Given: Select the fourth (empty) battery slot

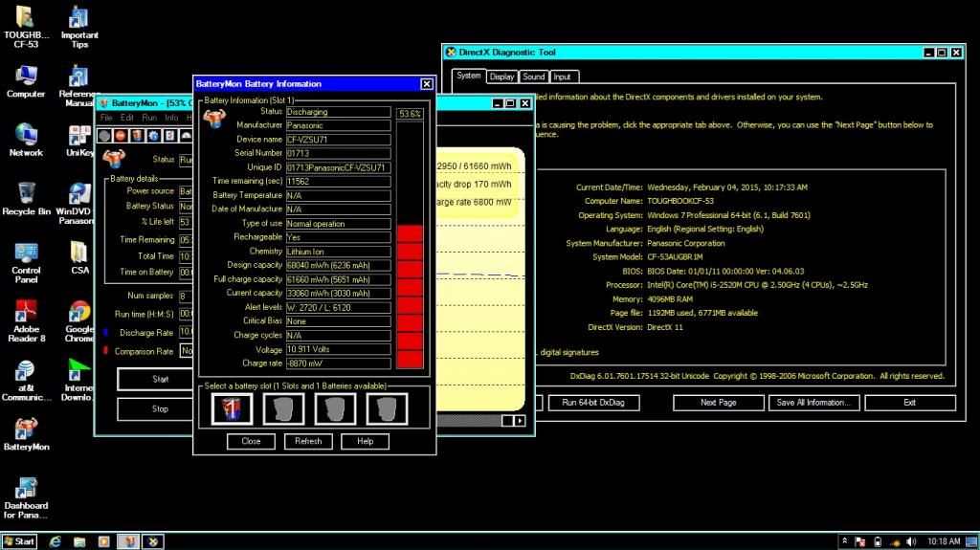Looking at the screenshot, I should (387, 408).
